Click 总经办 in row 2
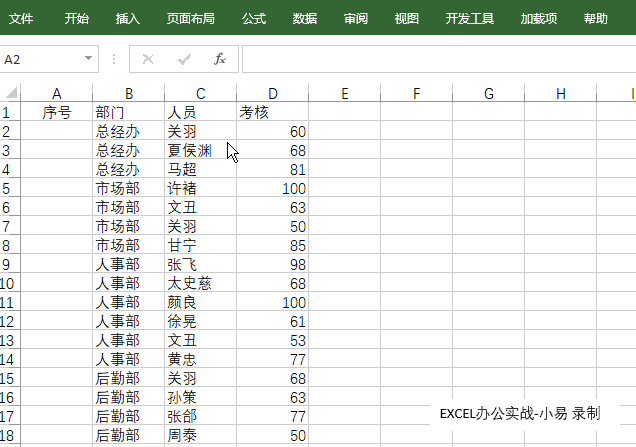This screenshot has height=447, width=636. [129, 131]
